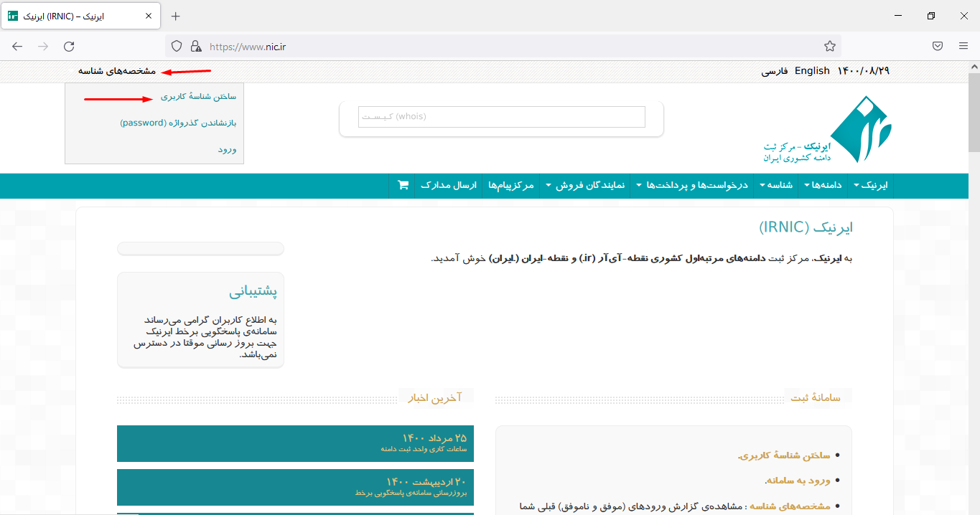Image resolution: width=980 pixels, height=515 pixels.
Task: Click the ایرنیک (IRNIC) page heading
Action: coord(806,227)
